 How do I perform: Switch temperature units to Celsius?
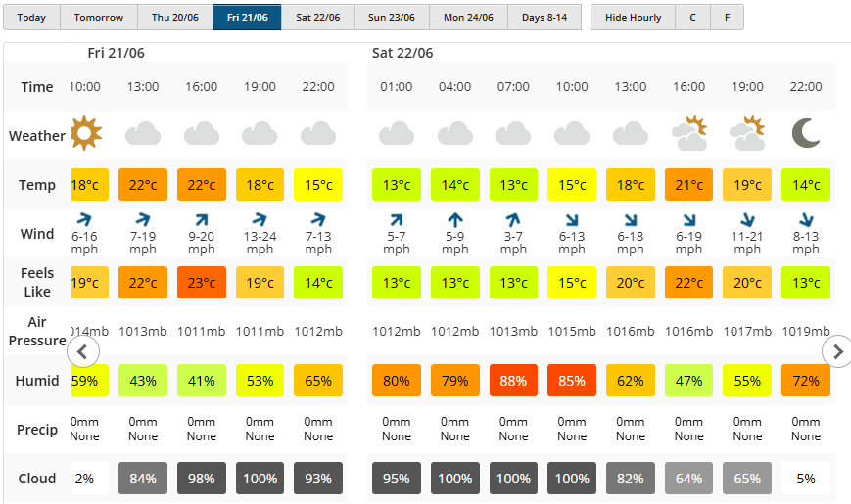point(693,18)
